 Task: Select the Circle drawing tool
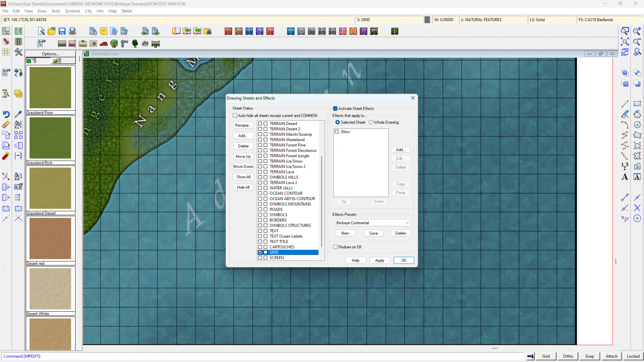click(x=637, y=125)
